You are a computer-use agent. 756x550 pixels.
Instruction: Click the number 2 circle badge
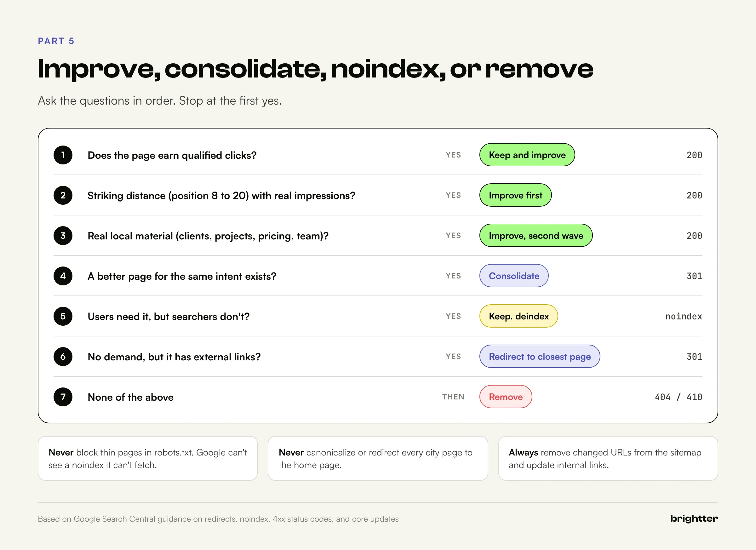[x=63, y=195]
